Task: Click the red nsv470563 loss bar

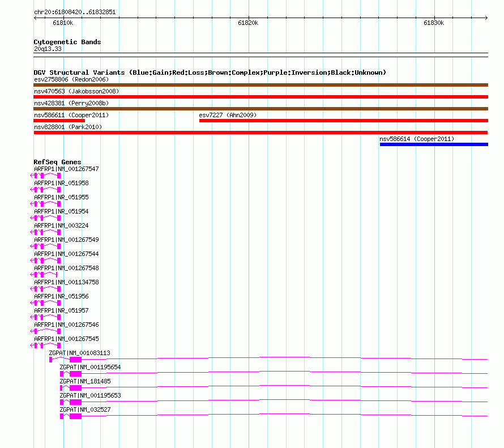Action: click(260, 97)
